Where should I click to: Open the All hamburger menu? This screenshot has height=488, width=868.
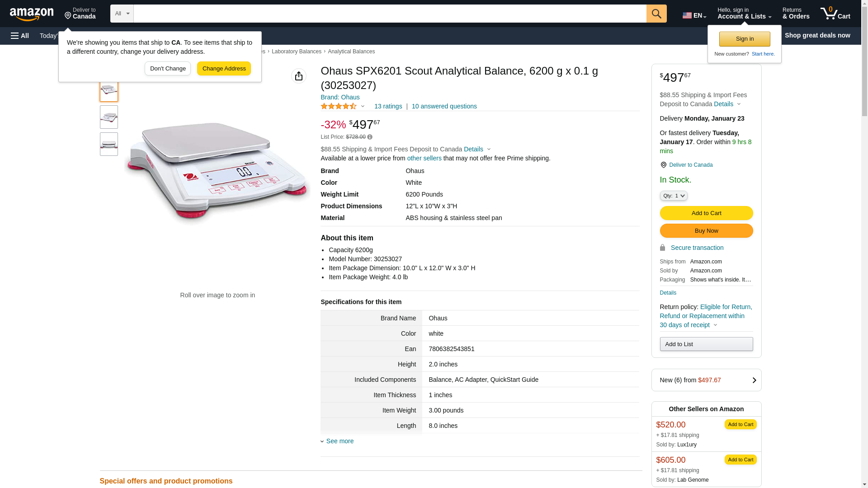pos(20,36)
